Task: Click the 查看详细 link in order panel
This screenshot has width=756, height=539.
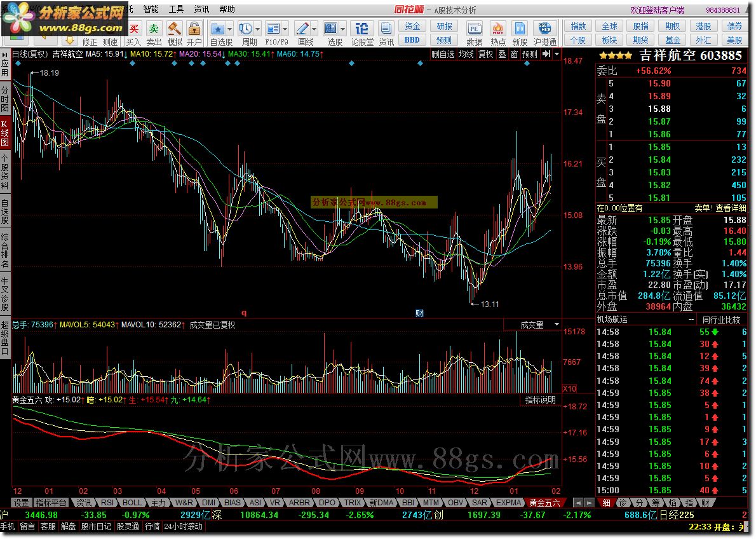Action: click(731, 208)
